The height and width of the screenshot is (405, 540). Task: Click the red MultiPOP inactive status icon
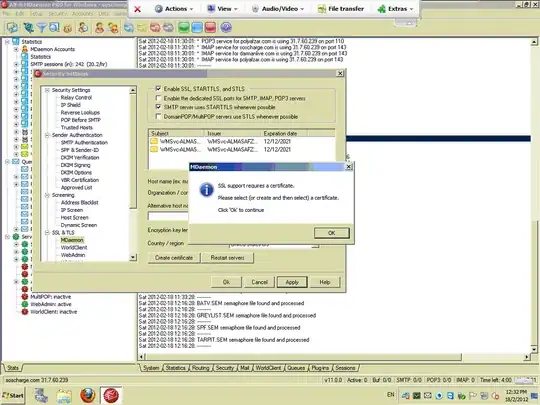click(x=25, y=297)
